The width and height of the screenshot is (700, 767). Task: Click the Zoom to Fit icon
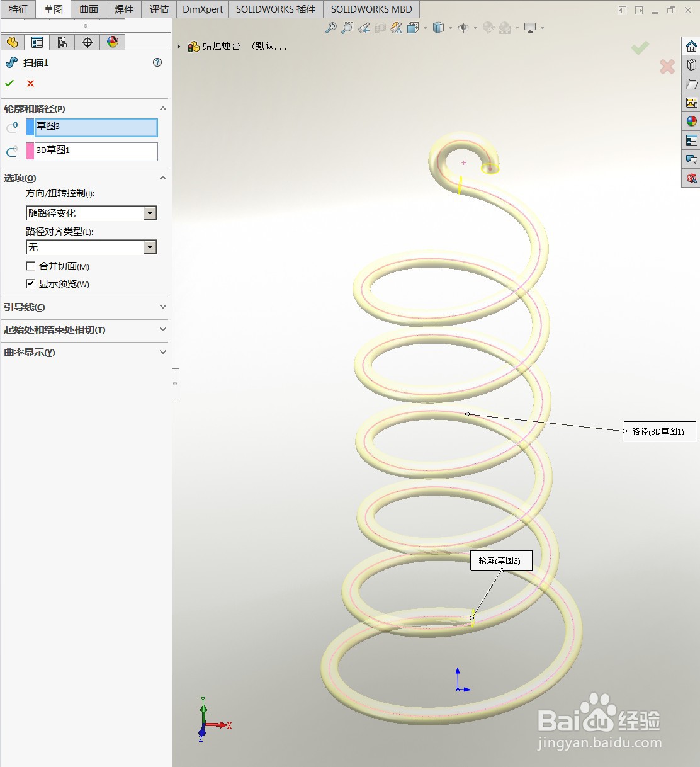pos(330,28)
